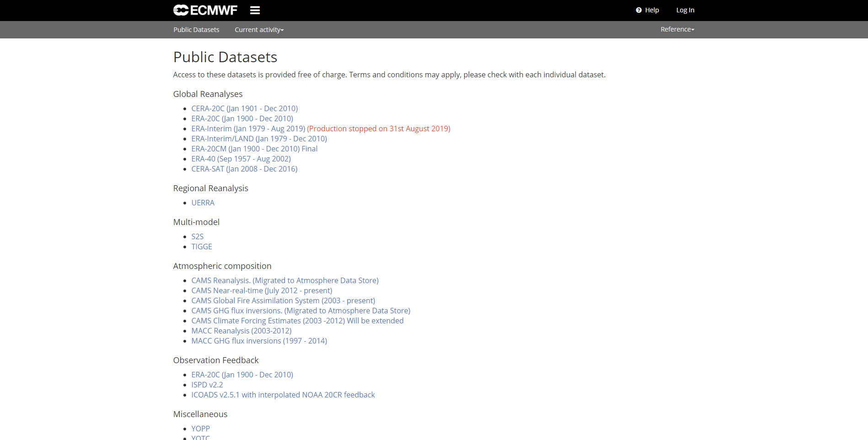
Task: Click the Regional Reanalysis section heading
Action: (x=211, y=188)
